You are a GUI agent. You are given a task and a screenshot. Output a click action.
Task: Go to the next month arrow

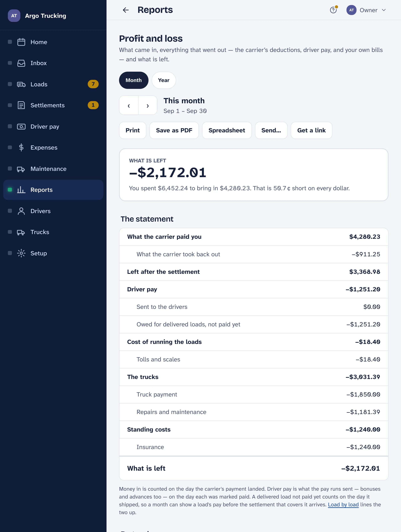pos(148,105)
